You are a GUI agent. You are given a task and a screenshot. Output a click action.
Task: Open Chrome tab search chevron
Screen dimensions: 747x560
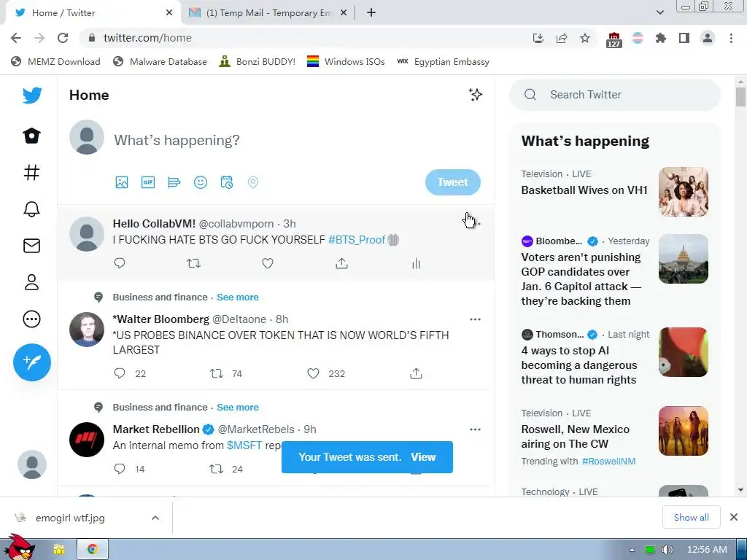[659, 13]
